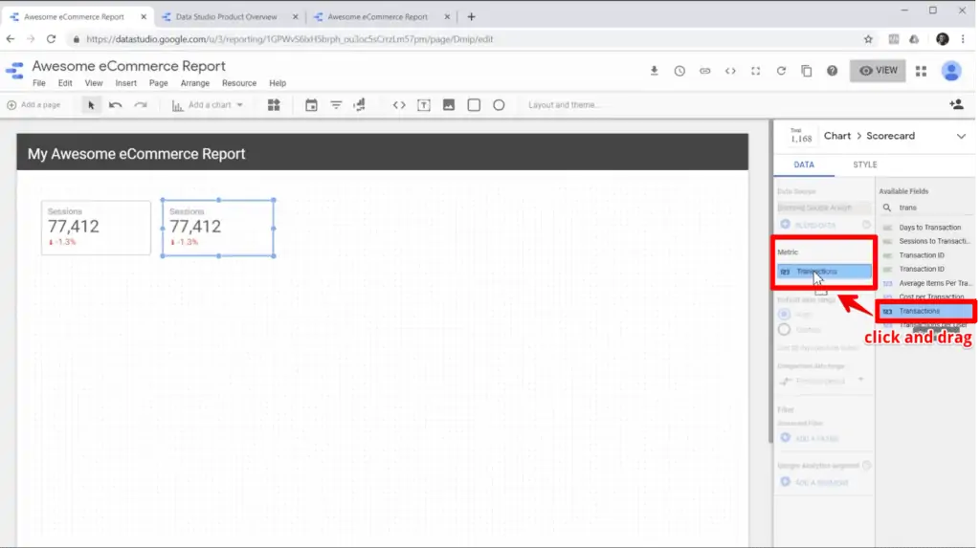Viewport: 980px width, 548px height.
Task: Insert a data control
Action: (360, 105)
